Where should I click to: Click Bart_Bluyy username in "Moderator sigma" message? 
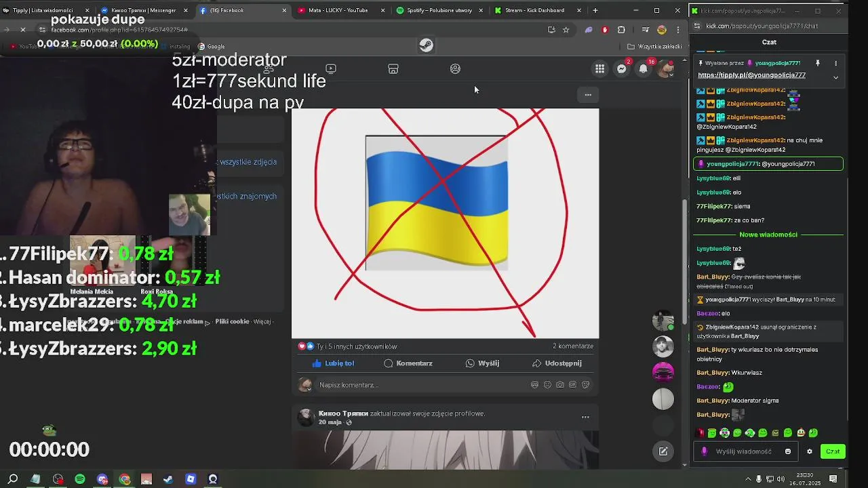tap(713, 401)
